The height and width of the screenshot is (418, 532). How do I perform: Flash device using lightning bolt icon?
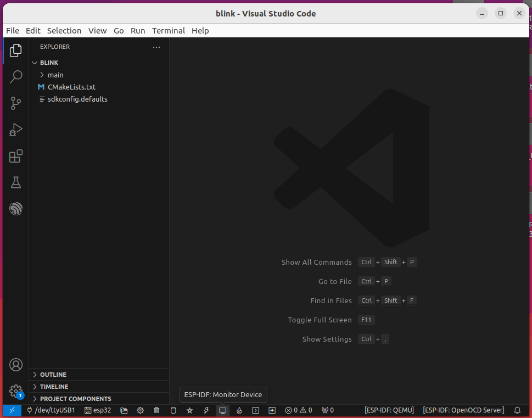pos(206,410)
